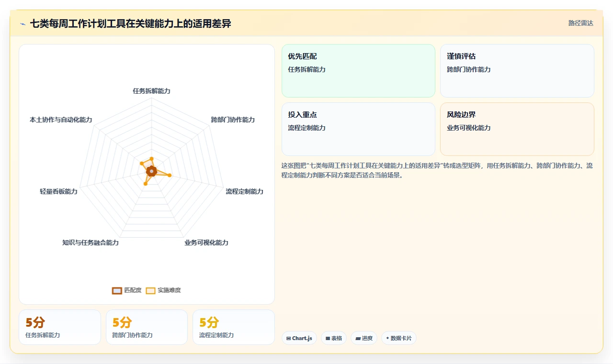
Task: Click the 业务可视化能力 radar axis label
Action: [x=206, y=243]
